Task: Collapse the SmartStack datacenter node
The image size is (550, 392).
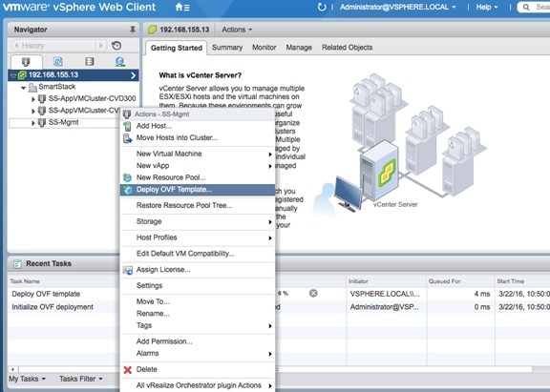Action: click(23, 87)
